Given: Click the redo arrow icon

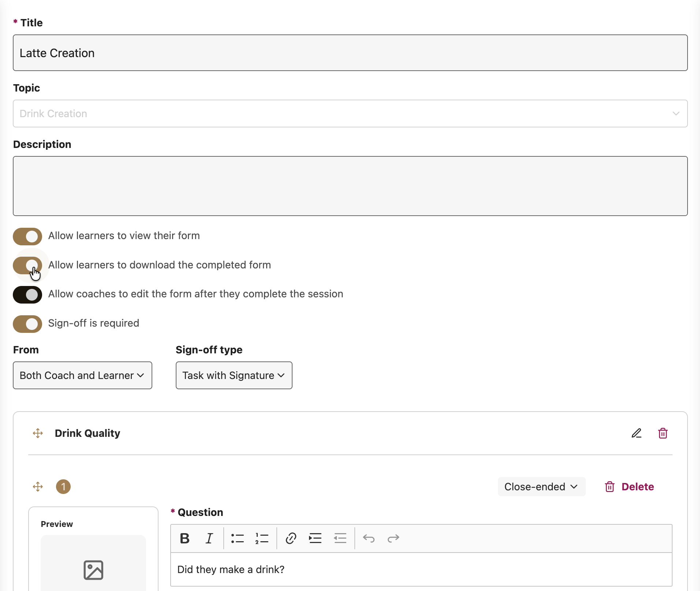Looking at the screenshot, I should point(393,538).
